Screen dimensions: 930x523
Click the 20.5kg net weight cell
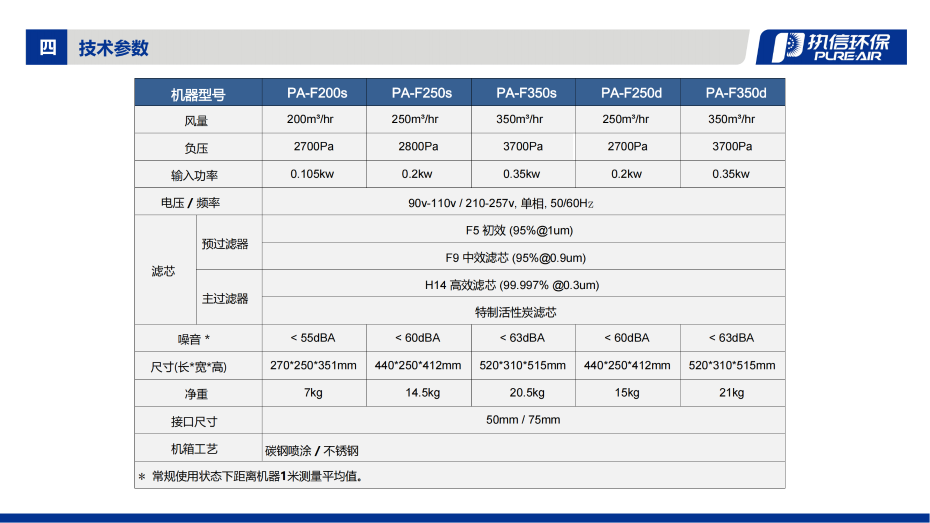pos(524,392)
